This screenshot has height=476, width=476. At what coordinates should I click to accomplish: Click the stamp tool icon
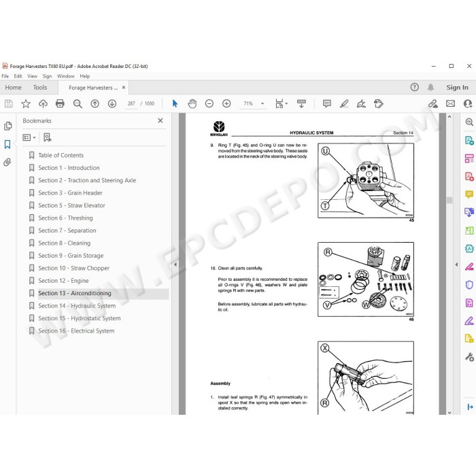[x=379, y=104]
